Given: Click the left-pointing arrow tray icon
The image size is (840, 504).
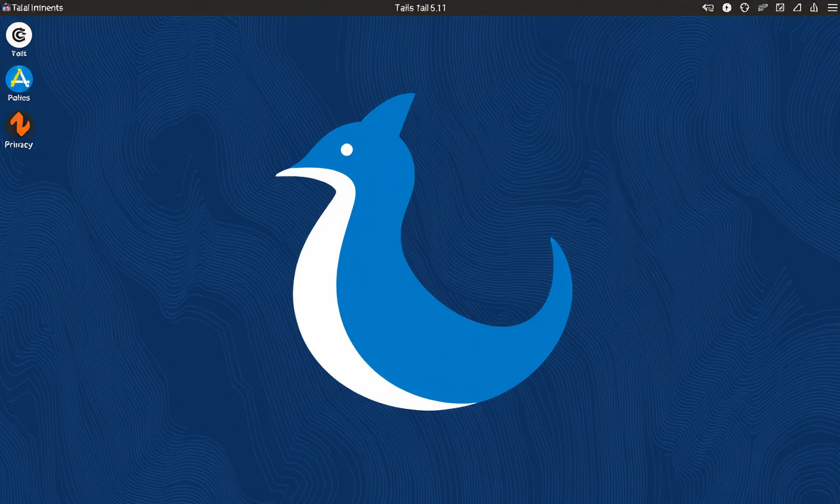Looking at the screenshot, I should click(x=708, y=8).
